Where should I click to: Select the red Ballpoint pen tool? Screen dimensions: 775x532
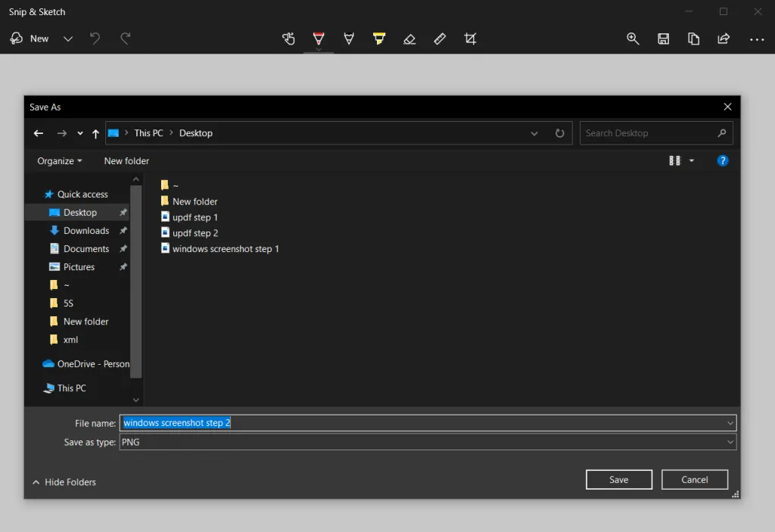click(318, 39)
